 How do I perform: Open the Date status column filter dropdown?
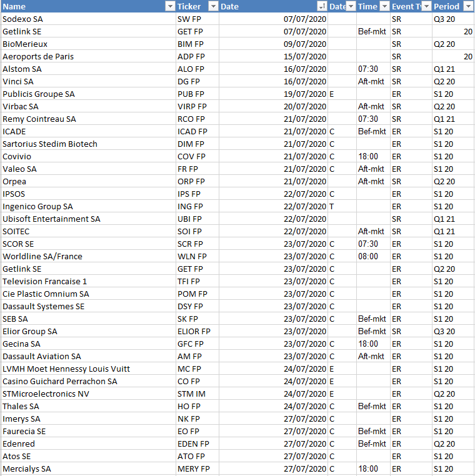pyautogui.click(x=351, y=6)
